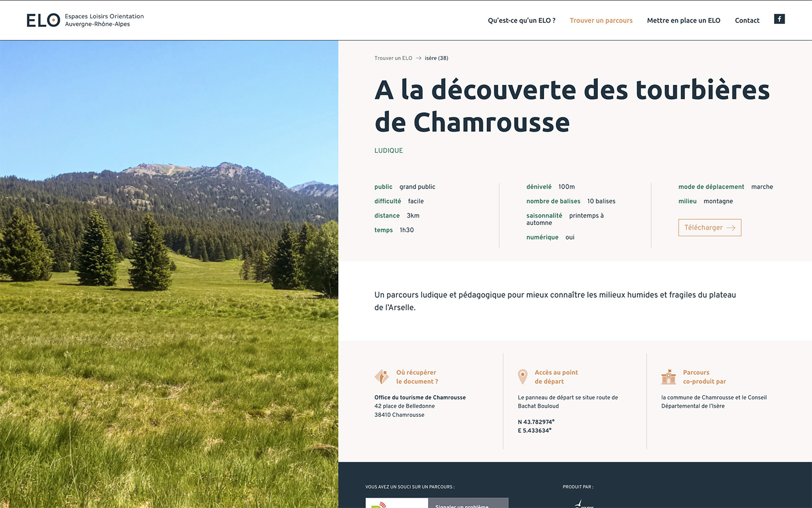Image resolution: width=812 pixels, height=508 pixels.
Task: Go to Trouver un parcours page
Action: (x=601, y=21)
